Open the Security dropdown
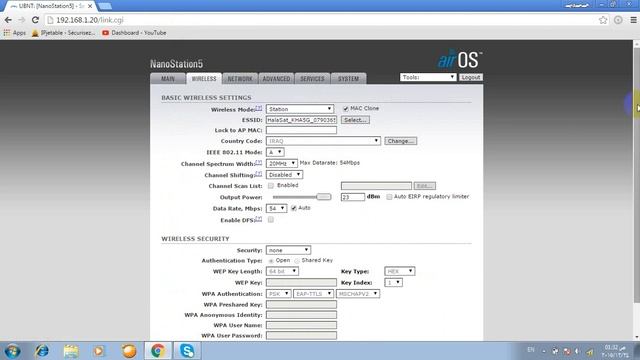 289,250
